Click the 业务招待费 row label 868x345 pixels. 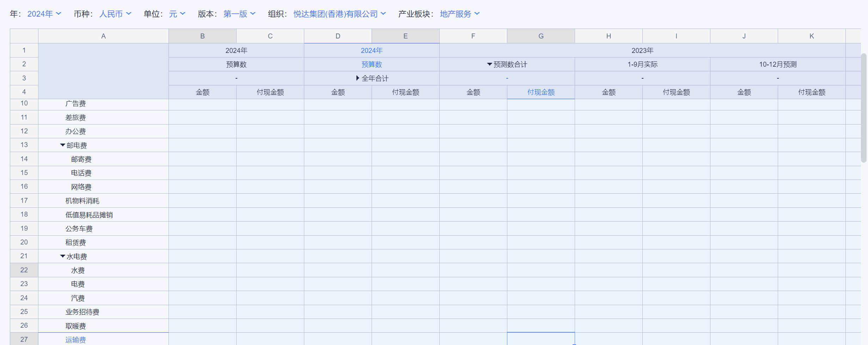(x=82, y=312)
